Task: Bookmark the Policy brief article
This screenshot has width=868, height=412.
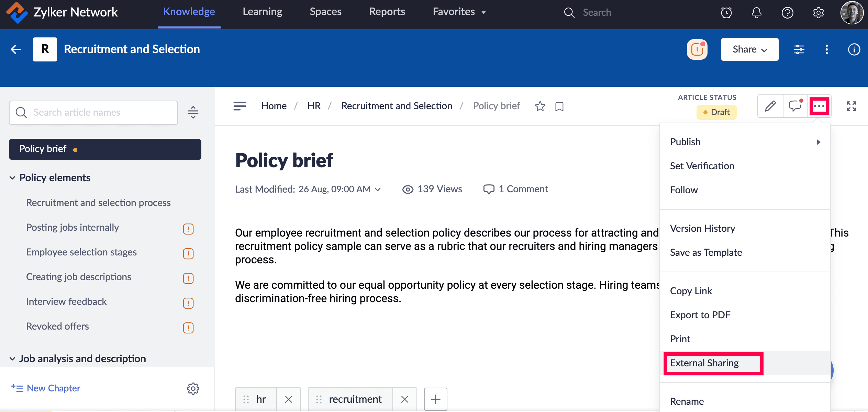Action: point(559,106)
